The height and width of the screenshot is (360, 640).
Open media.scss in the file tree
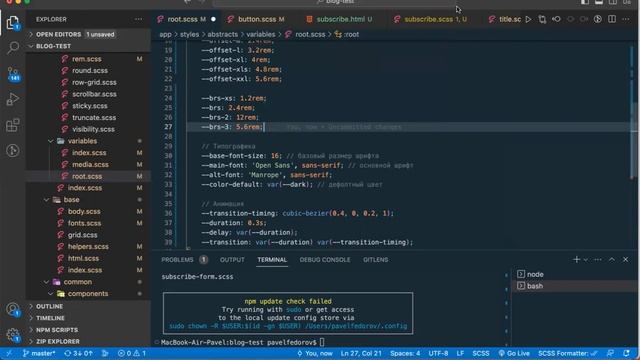pyautogui.click(x=90, y=164)
